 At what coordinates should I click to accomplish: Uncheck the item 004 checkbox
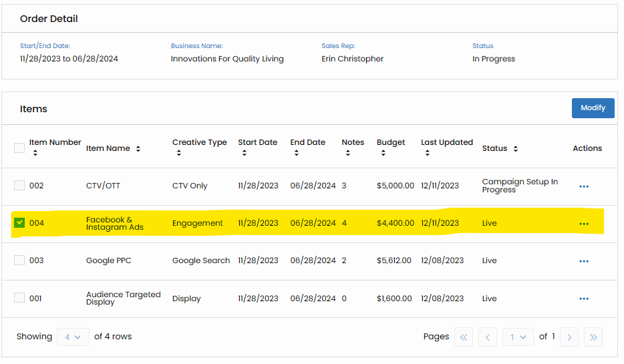point(19,223)
